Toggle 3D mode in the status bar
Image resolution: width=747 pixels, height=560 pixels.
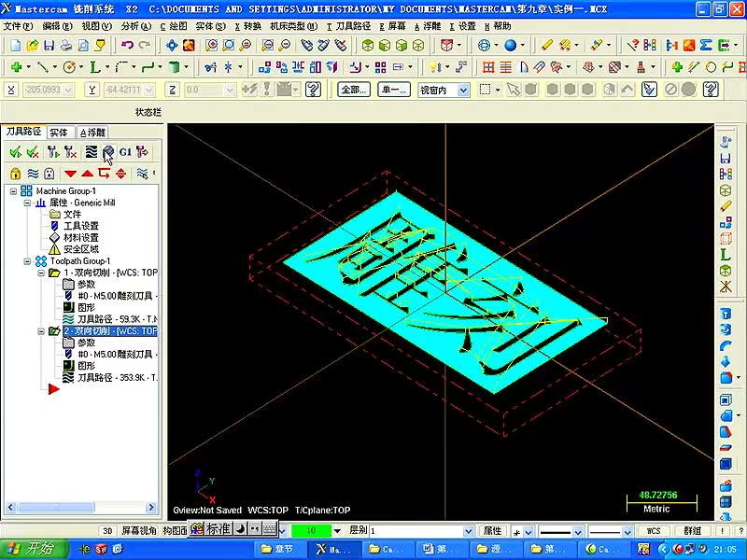click(x=107, y=530)
